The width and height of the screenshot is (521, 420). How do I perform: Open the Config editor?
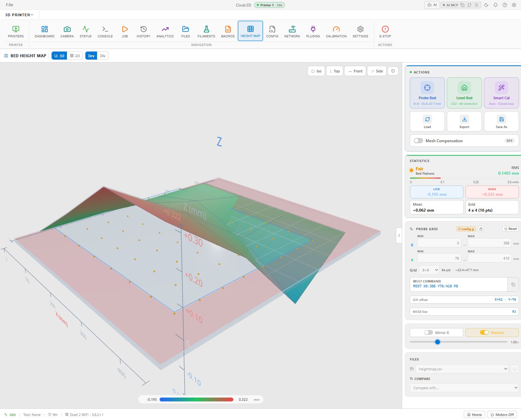click(272, 32)
